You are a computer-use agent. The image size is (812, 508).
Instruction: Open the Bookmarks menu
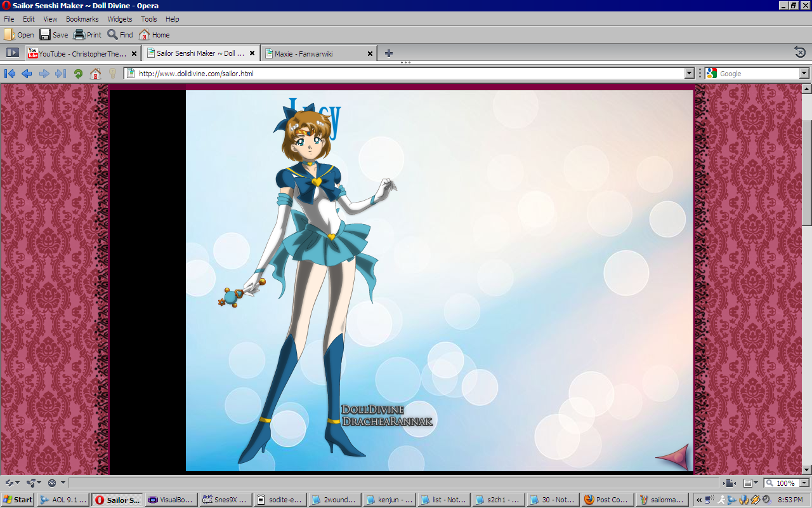[x=82, y=19]
